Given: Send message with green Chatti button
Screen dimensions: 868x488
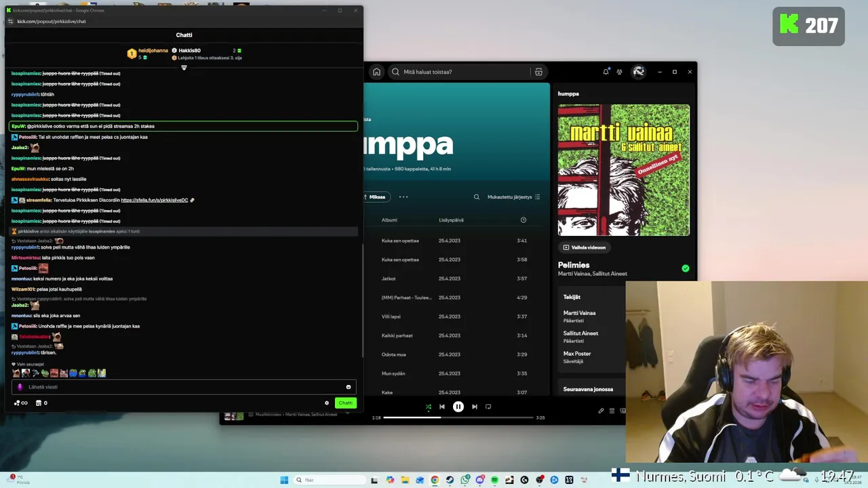Looking at the screenshot, I should tap(345, 403).
